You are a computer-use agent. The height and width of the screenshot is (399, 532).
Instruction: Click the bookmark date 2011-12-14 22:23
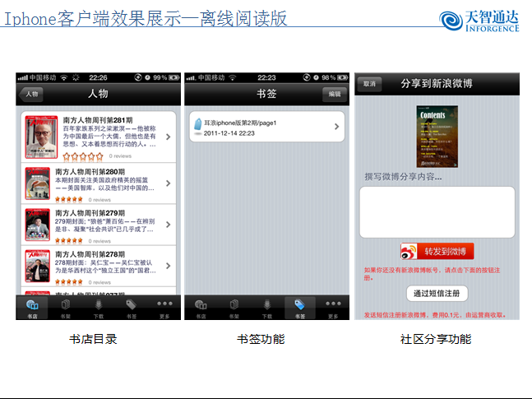[229, 133]
